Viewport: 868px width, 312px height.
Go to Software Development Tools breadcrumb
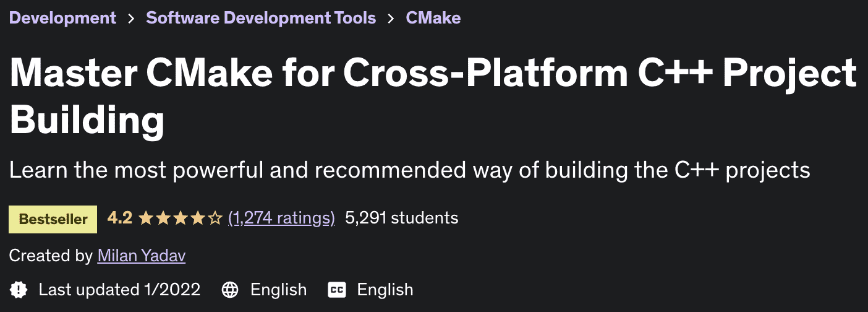pos(261,18)
